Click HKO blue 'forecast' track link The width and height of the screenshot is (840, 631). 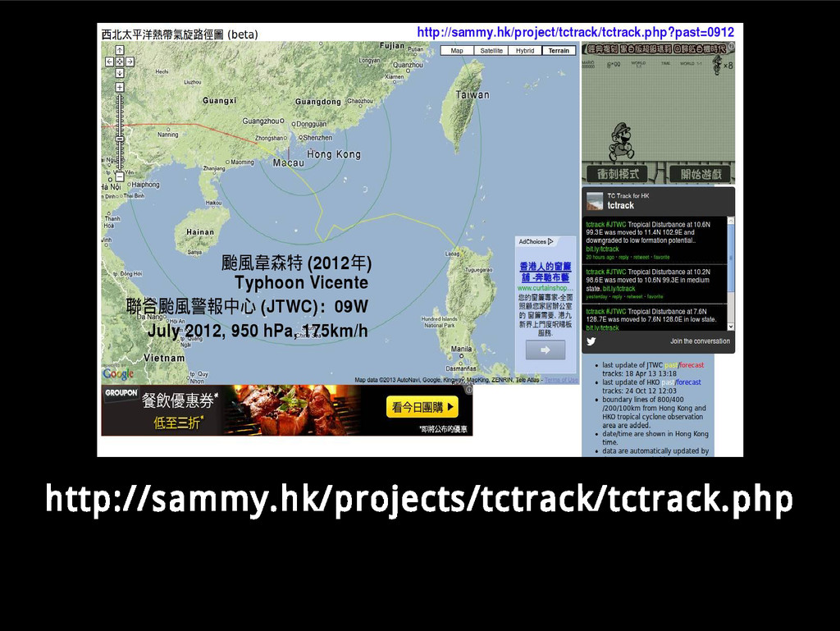pos(688,382)
